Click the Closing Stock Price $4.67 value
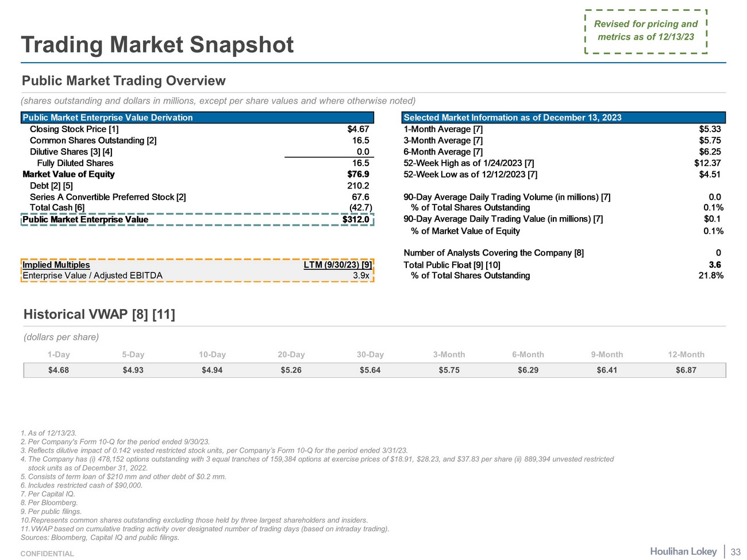 pyautogui.click(x=358, y=129)
